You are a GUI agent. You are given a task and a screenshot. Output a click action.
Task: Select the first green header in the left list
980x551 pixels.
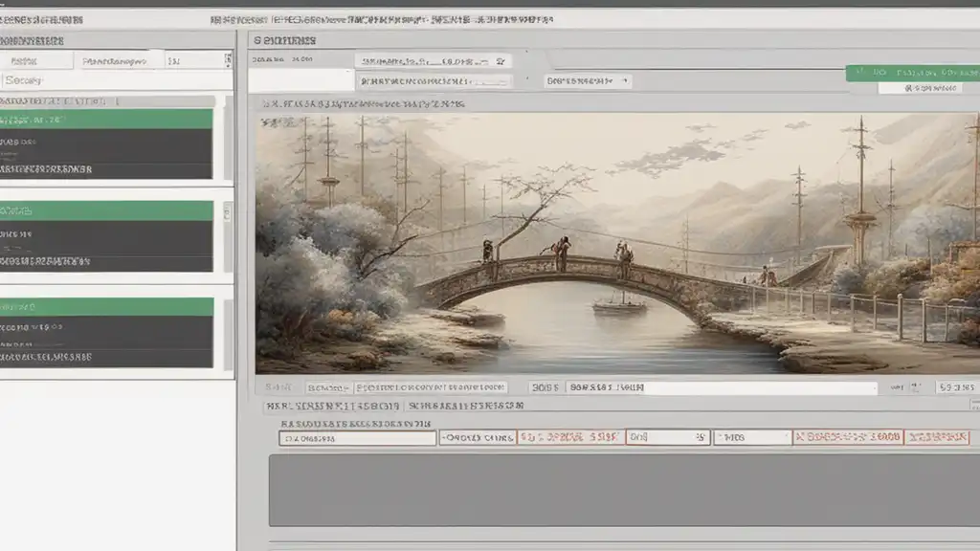pos(106,120)
